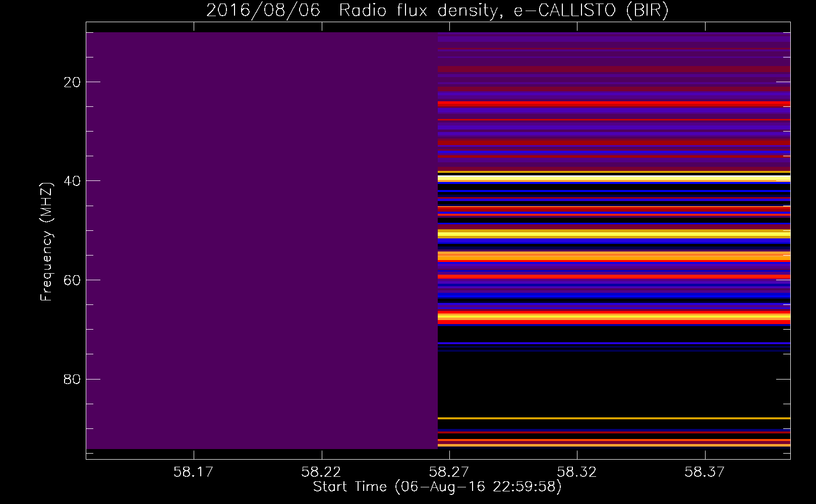This screenshot has width=816, height=504.
Task: Click the '40' frequency tick label
Action: click(72, 181)
